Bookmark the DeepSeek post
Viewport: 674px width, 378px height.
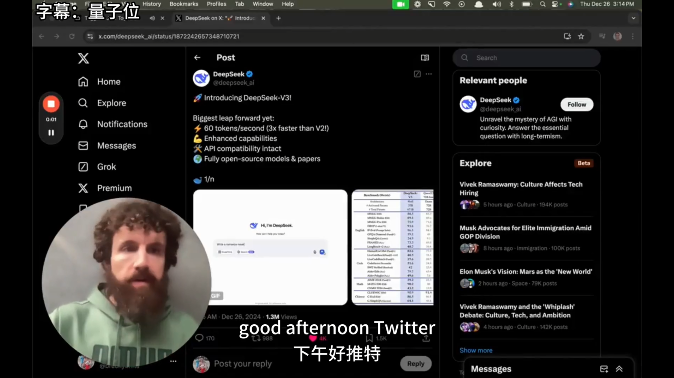(x=369, y=338)
